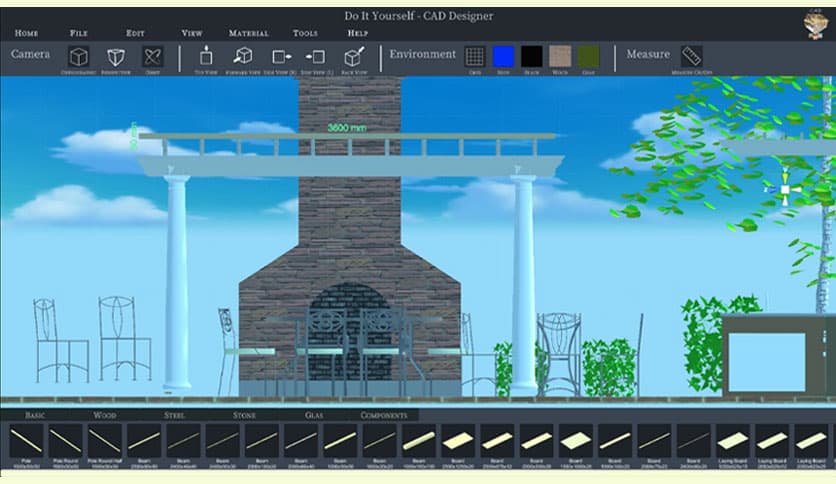Switch to the Steel parts tab

click(x=174, y=415)
